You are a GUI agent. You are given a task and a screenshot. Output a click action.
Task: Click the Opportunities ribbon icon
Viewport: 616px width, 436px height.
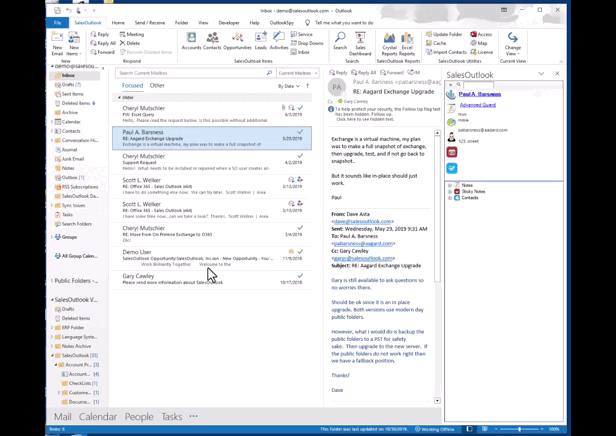(237, 41)
